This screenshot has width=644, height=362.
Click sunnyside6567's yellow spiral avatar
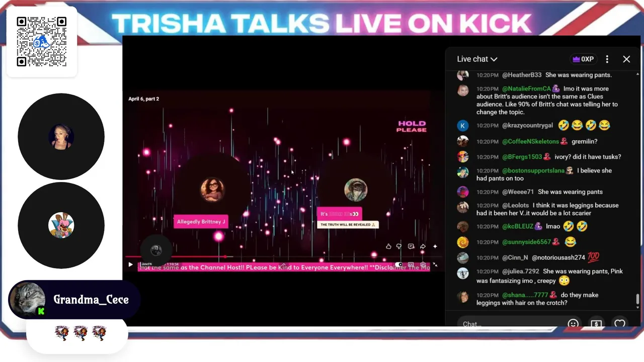[x=463, y=242]
